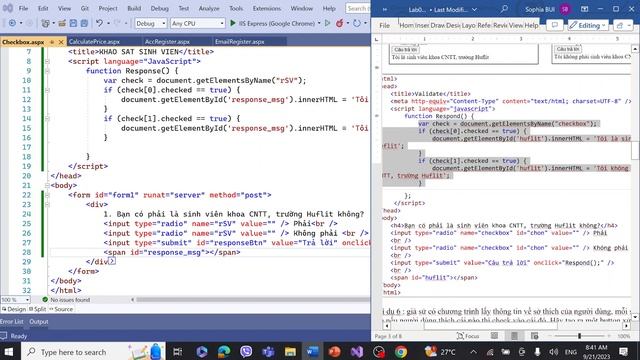The height and width of the screenshot is (360, 640).
Task: Expand the IIS Express browser dropdown arrow
Action: pos(319,23)
